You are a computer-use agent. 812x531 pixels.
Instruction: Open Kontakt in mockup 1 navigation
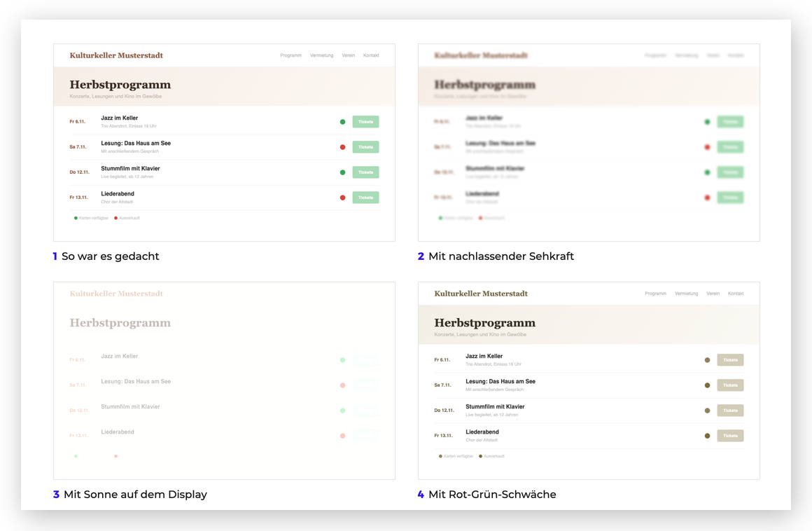pos(371,55)
